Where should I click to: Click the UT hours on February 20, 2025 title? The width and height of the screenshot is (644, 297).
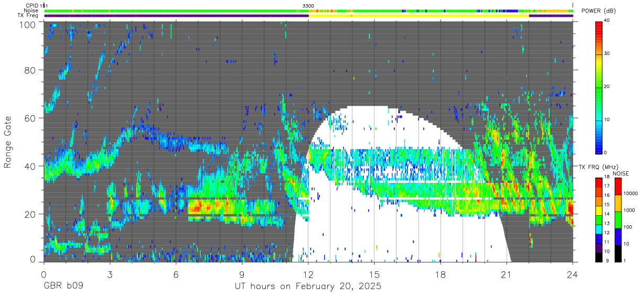(x=308, y=287)
